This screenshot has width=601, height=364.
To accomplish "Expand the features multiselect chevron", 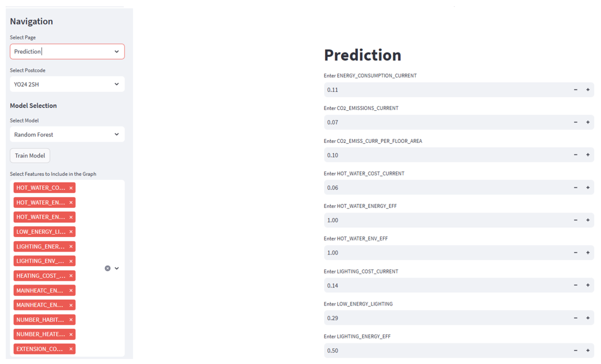I will point(117,268).
